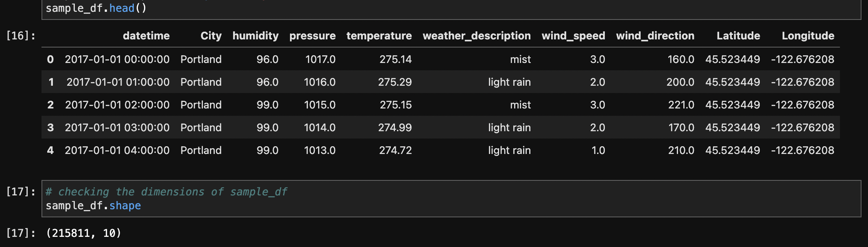The width and height of the screenshot is (868, 247).
Task: Click the [16] output prompt label
Action: click(21, 36)
